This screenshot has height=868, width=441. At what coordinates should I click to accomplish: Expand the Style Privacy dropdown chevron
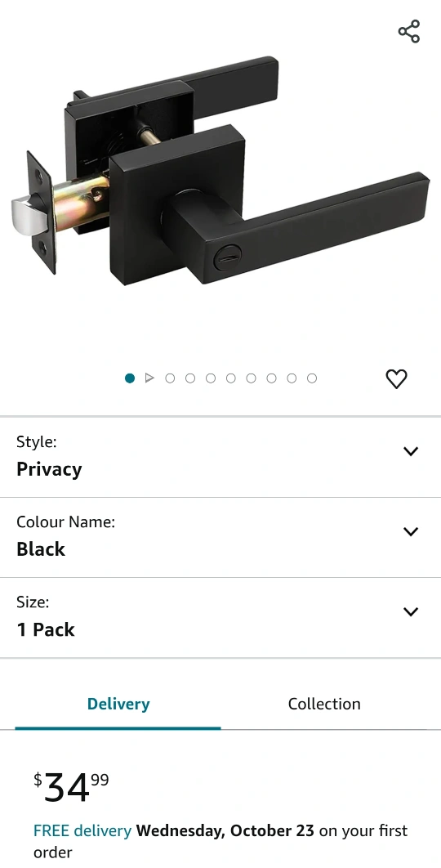point(411,451)
